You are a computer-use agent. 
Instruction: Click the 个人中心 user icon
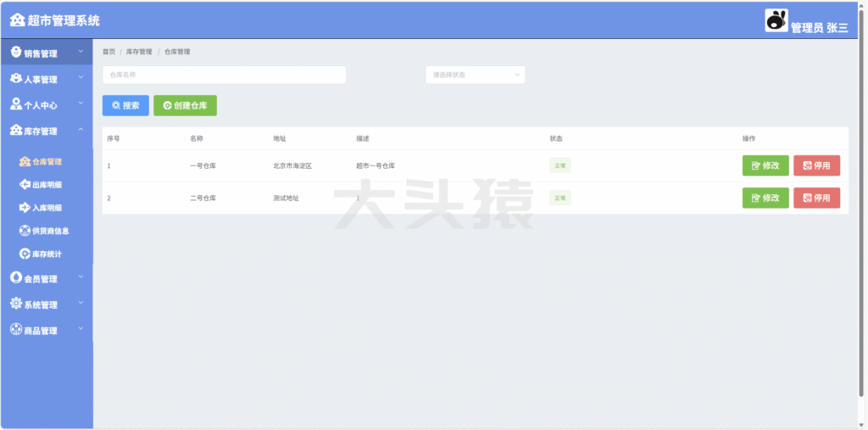16,104
